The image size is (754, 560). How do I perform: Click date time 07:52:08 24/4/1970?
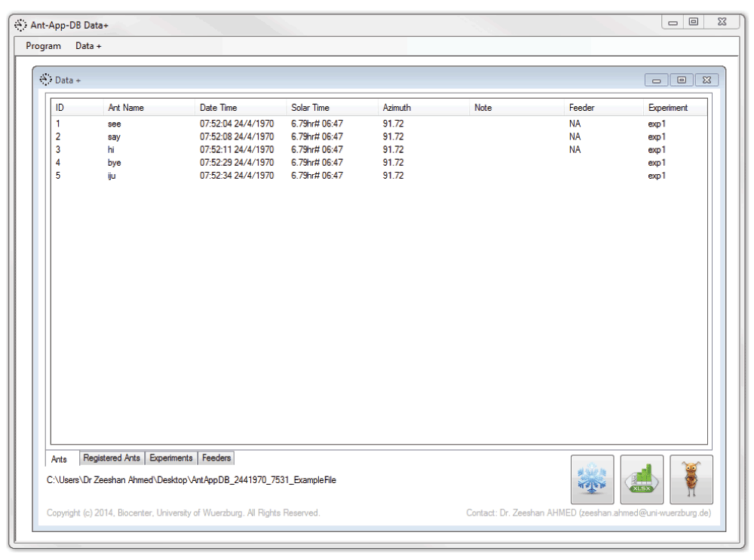click(x=237, y=136)
